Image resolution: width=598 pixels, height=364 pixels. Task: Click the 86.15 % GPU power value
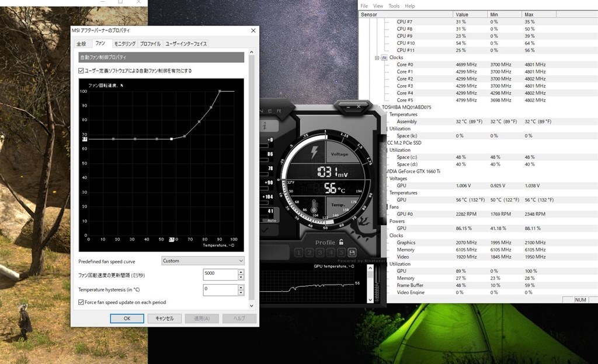tap(464, 229)
